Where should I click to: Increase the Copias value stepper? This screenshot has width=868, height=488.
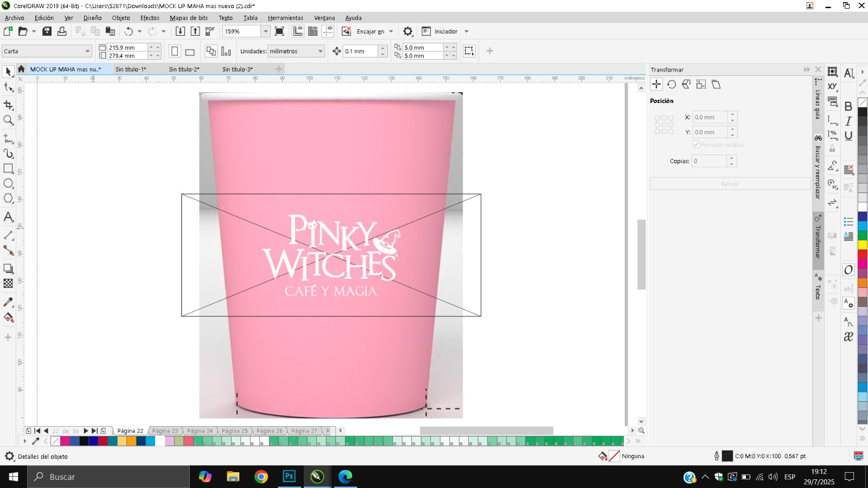coord(732,158)
